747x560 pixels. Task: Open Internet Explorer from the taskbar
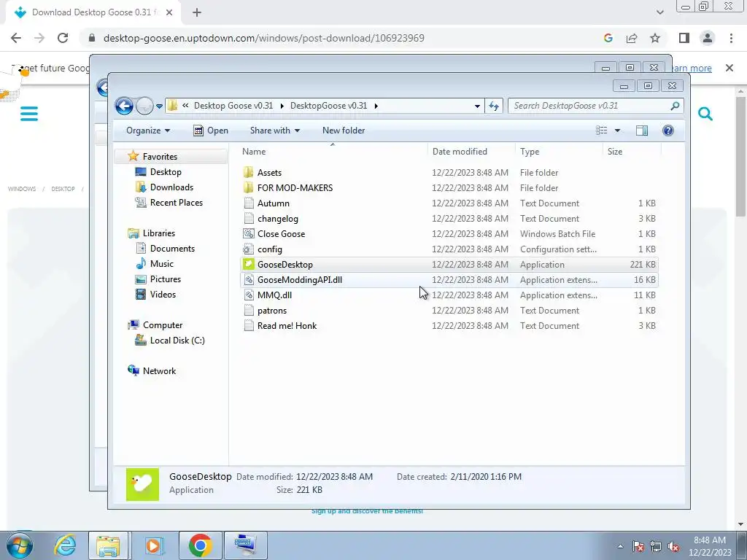65,545
